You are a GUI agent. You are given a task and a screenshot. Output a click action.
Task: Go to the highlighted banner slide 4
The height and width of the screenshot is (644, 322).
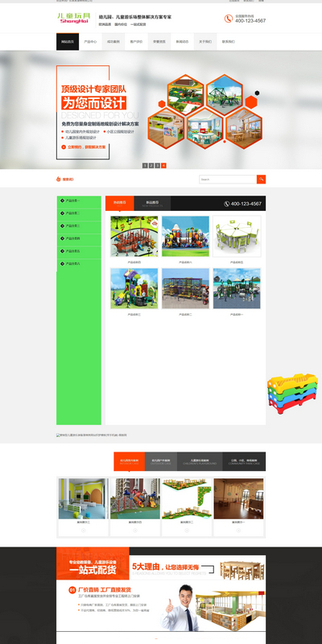click(163, 166)
